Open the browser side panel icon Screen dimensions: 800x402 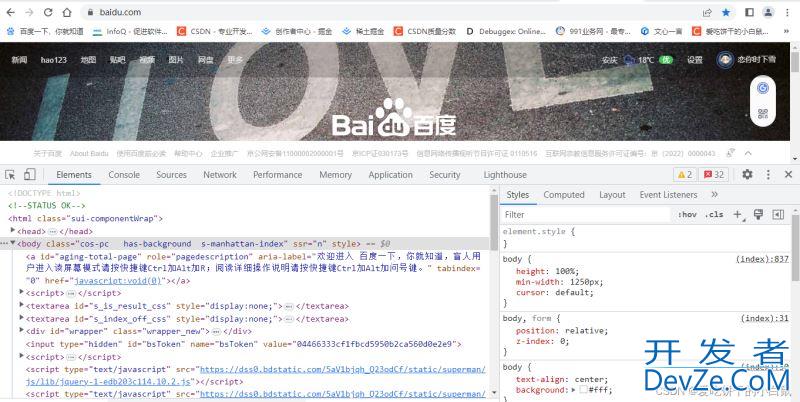point(749,12)
